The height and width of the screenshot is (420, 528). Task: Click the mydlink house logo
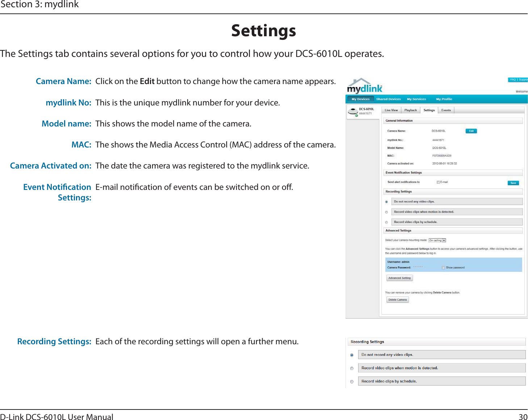pyautogui.click(x=365, y=86)
